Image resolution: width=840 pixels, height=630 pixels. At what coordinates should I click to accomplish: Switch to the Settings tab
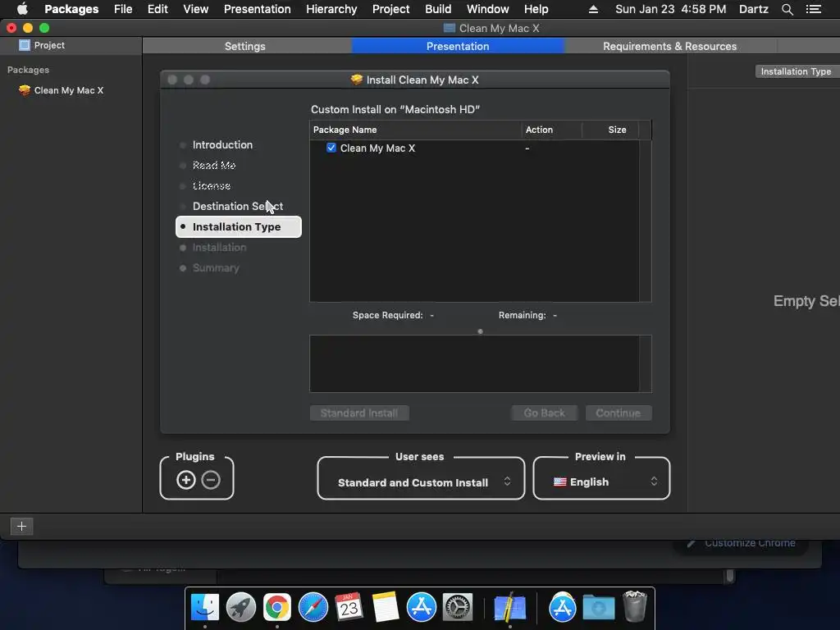pos(244,46)
